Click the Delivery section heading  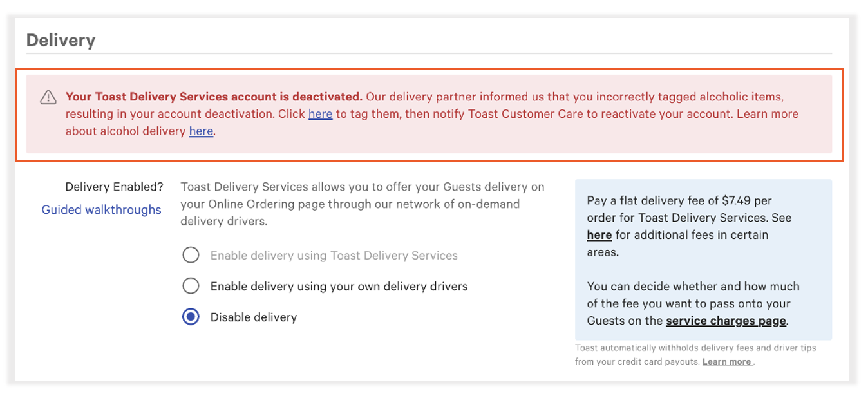point(61,40)
